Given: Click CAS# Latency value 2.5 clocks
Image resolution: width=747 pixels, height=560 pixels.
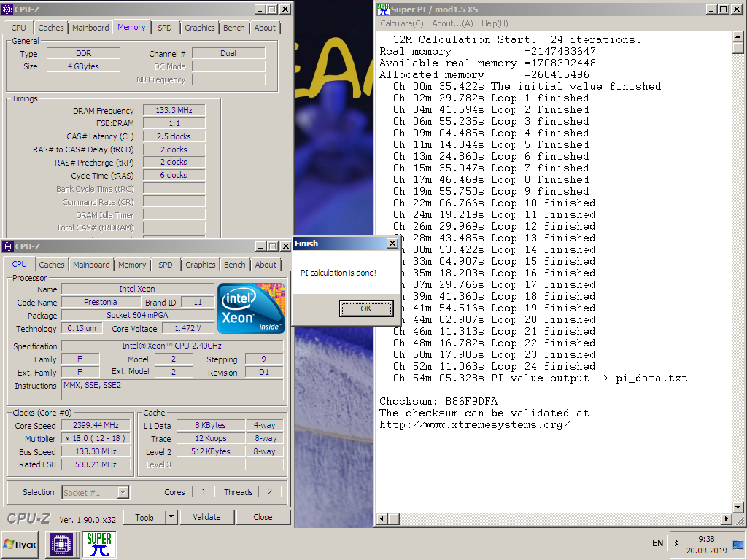Looking at the screenshot, I should point(174,136).
